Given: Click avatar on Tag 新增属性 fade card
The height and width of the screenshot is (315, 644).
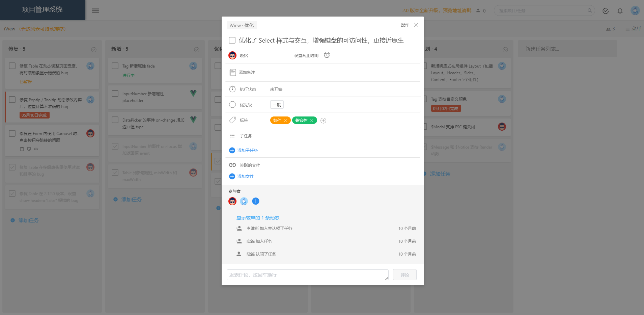Looking at the screenshot, I should coord(193,66).
